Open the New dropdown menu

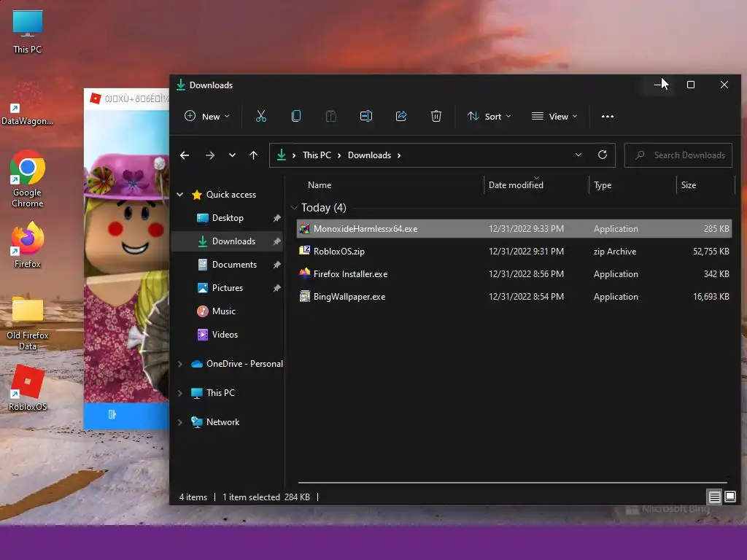[207, 116]
